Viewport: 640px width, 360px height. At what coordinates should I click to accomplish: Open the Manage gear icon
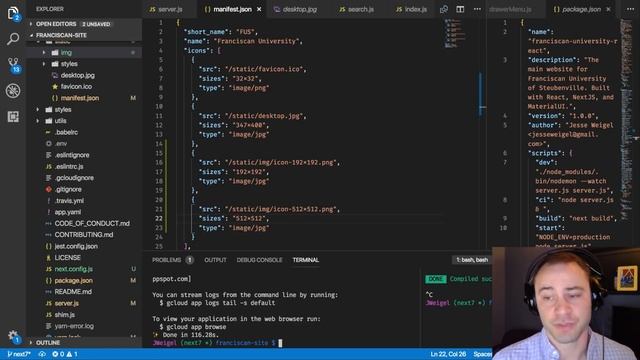[13, 336]
